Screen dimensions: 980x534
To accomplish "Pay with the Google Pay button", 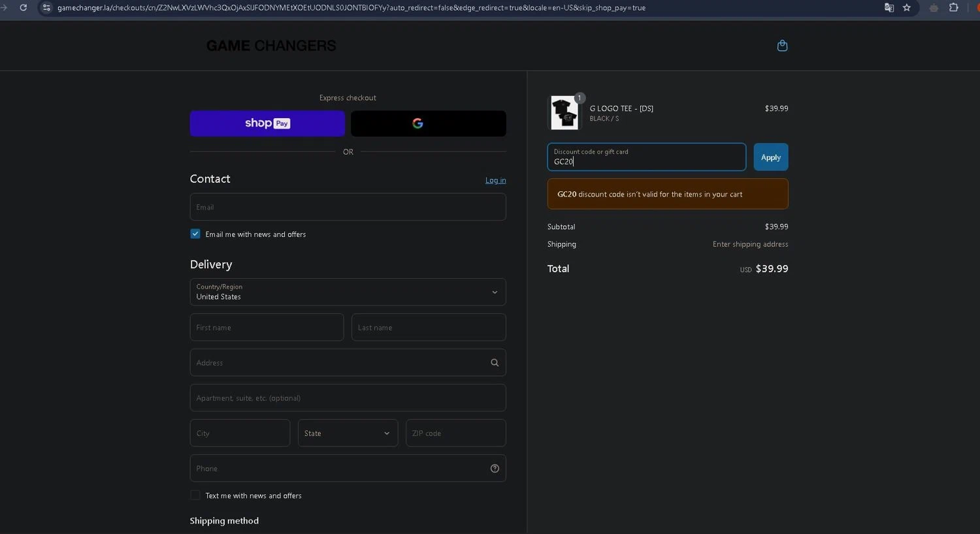I will (x=429, y=123).
